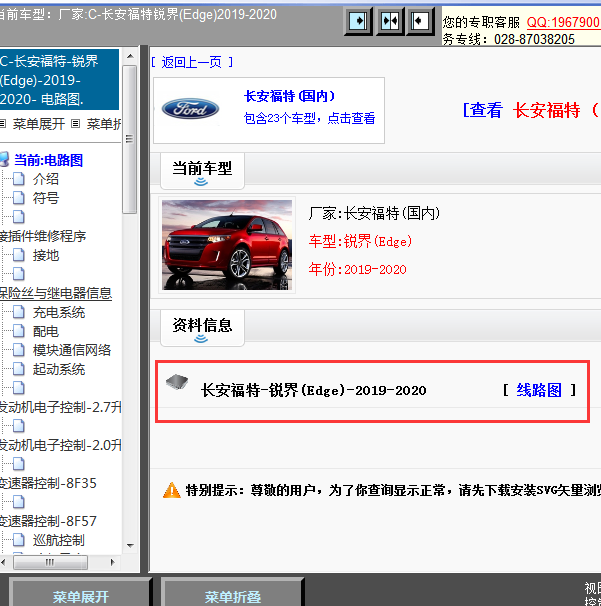601x606 pixels.
Task: Open the 线路图 link
Action: 539,390
